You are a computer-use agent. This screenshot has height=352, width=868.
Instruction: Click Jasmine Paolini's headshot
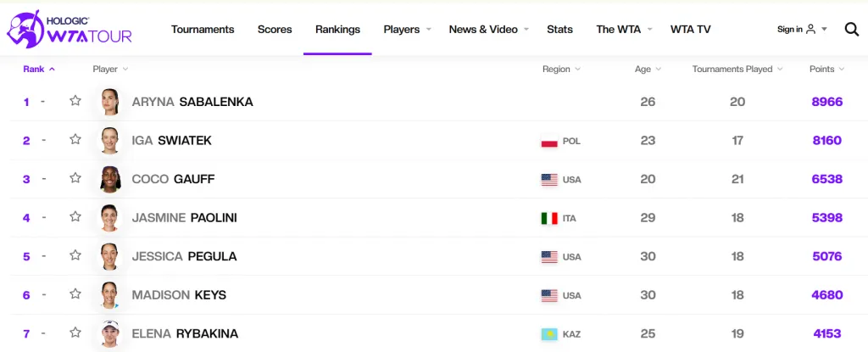pos(110,218)
